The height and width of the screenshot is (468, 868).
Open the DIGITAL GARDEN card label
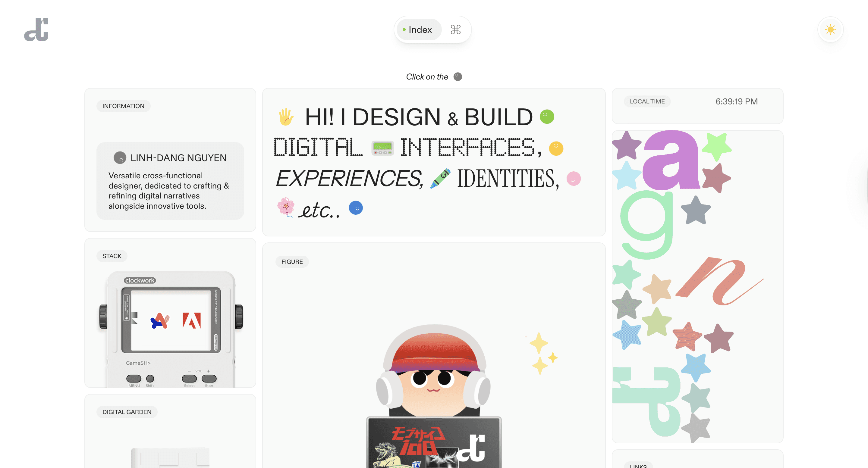127,412
